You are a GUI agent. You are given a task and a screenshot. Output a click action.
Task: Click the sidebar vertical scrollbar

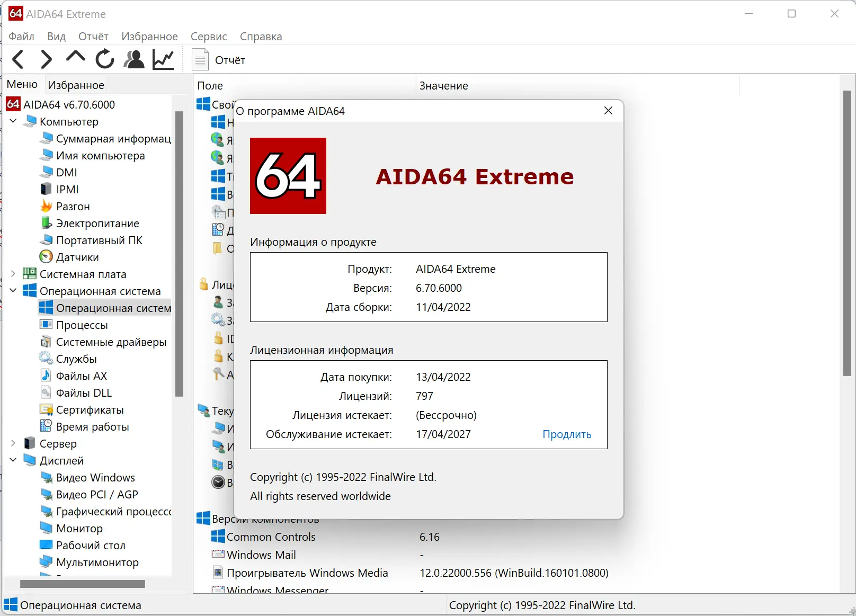pyautogui.click(x=179, y=254)
